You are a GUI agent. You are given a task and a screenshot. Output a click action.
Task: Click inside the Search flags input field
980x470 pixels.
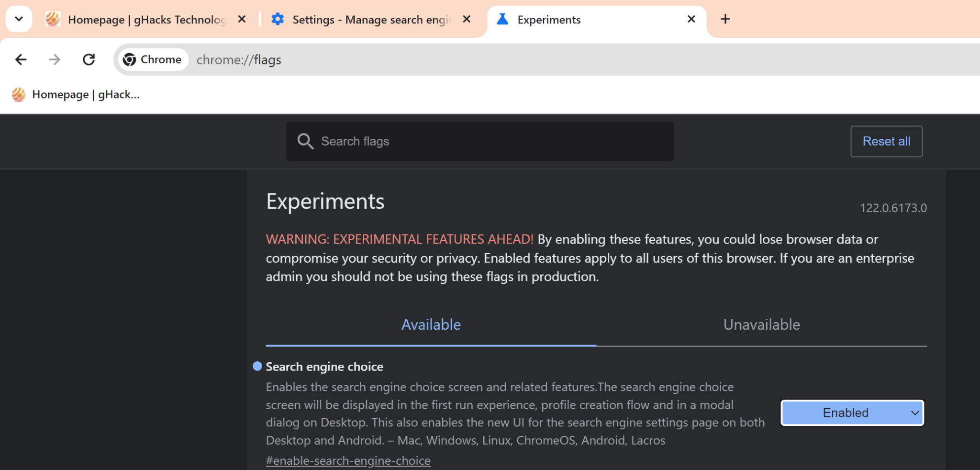[479, 141]
